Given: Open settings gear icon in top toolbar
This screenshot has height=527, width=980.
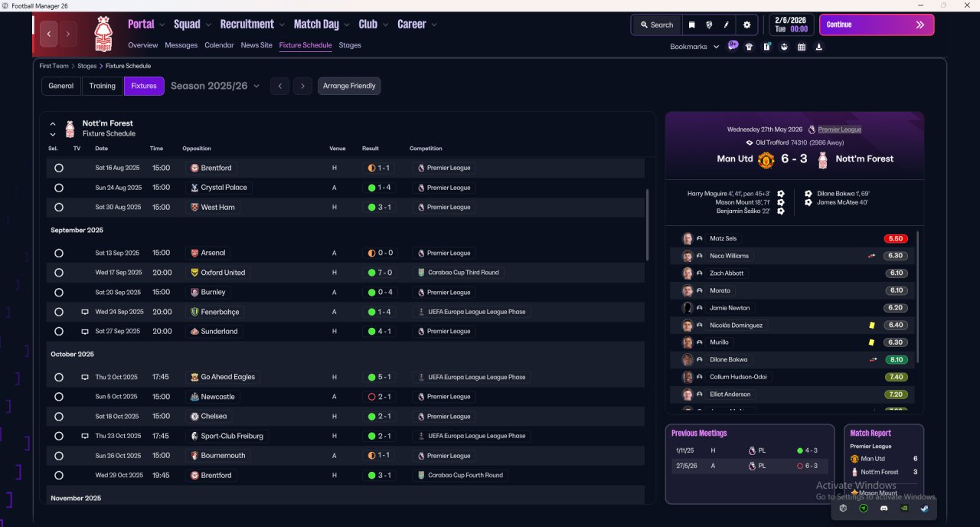Looking at the screenshot, I should tap(747, 25).
